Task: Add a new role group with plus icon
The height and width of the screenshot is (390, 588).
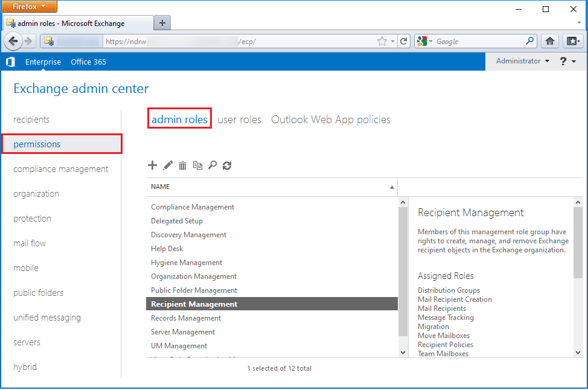Action: [152, 165]
